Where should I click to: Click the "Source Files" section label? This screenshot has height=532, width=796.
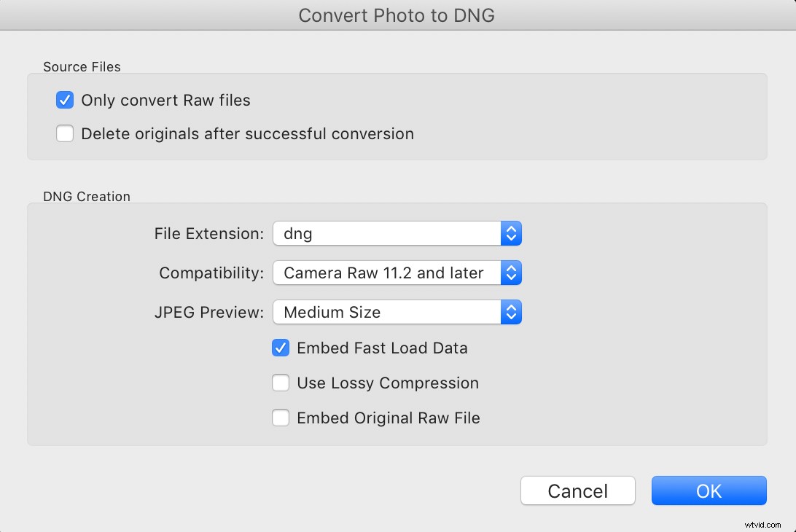(82, 66)
